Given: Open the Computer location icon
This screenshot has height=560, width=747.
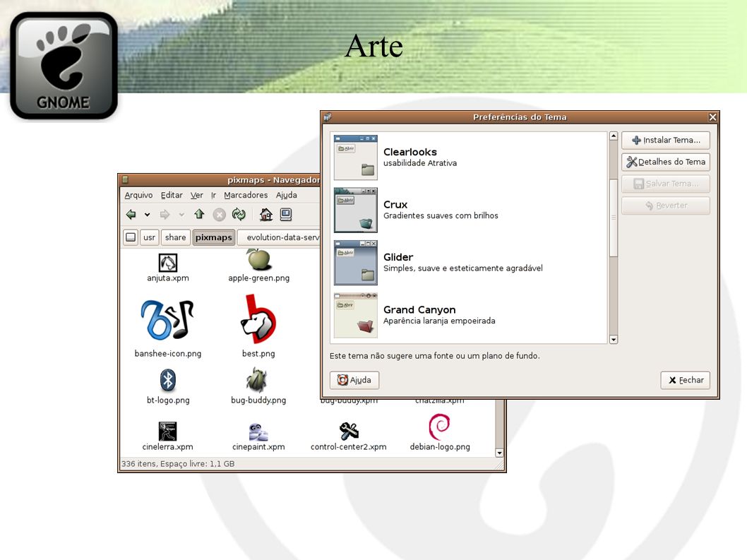Looking at the screenshot, I should [286, 215].
